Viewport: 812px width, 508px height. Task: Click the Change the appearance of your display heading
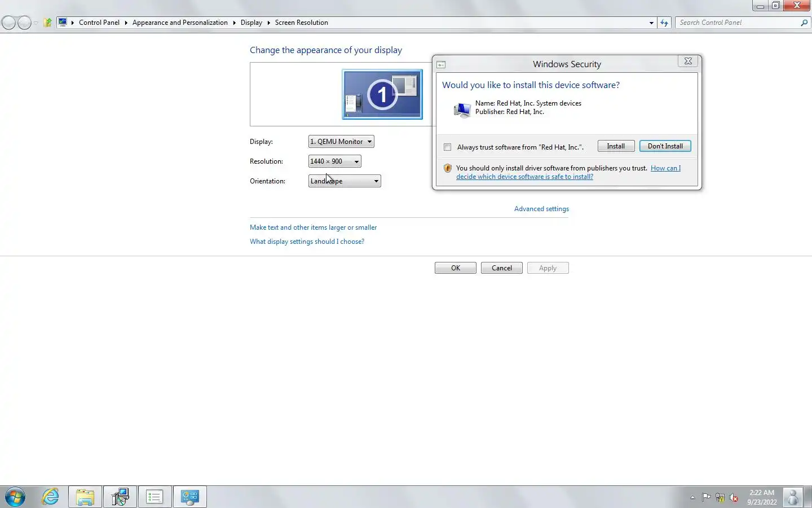point(326,50)
